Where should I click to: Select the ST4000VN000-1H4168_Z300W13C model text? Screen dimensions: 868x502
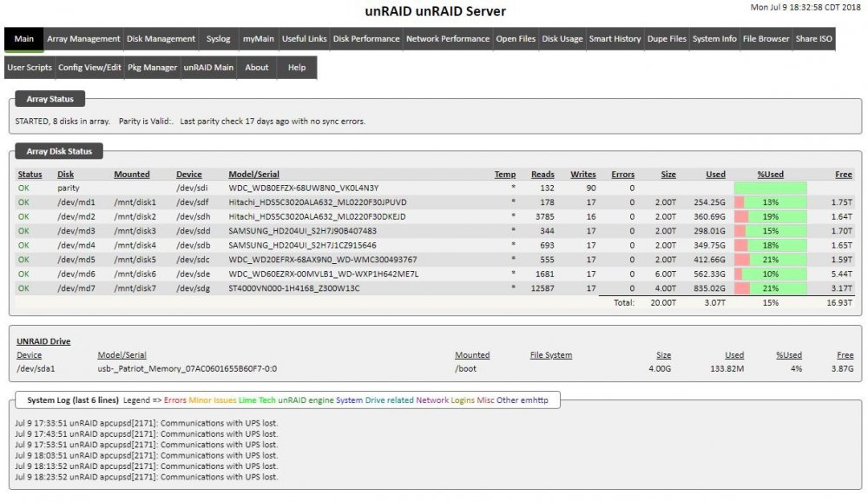(x=294, y=288)
